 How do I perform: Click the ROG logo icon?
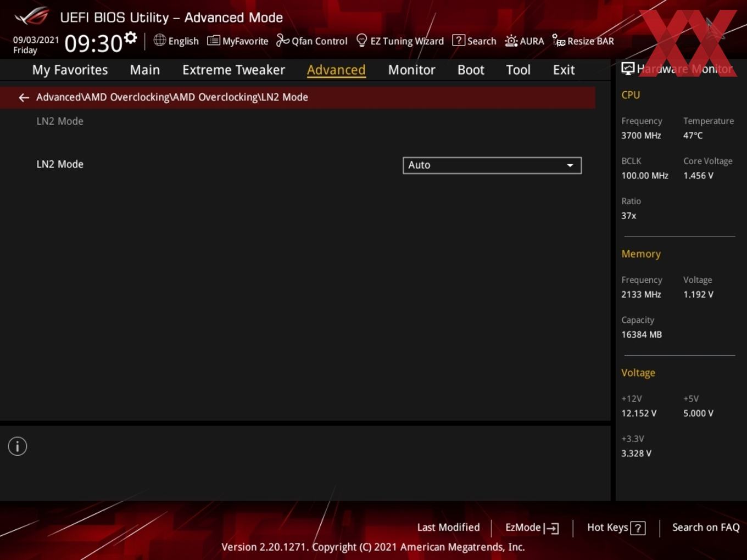point(32,16)
